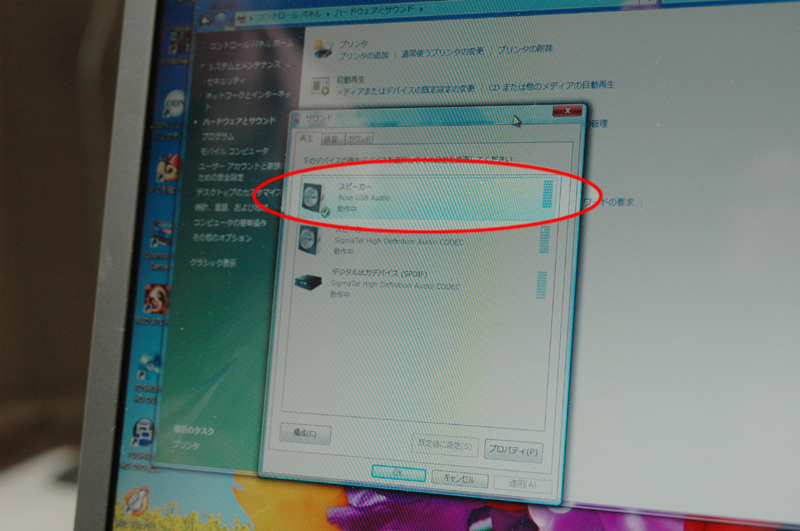Click the 適用(A) apply button
The width and height of the screenshot is (800, 531).
click(x=522, y=483)
